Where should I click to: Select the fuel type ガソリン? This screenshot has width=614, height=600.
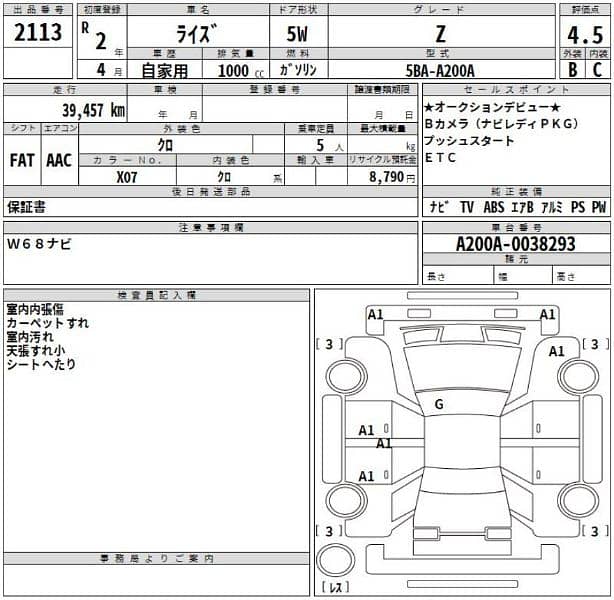(x=298, y=70)
